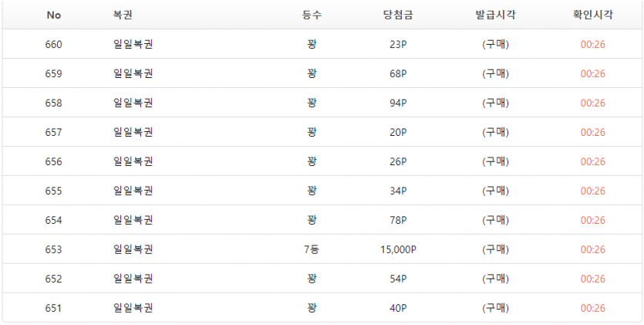Click the 꽝 result in row 652
644x325 pixels.
(312, 279)
